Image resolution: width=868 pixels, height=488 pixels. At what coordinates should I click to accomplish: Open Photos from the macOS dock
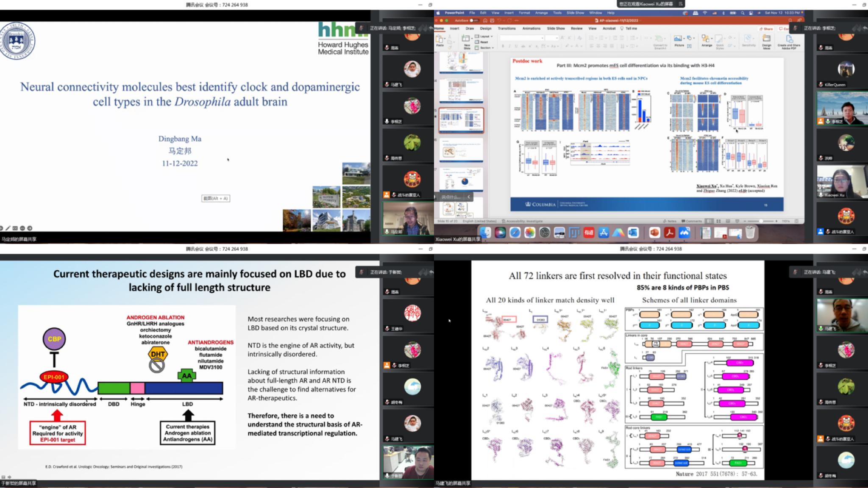pos(530,232)
